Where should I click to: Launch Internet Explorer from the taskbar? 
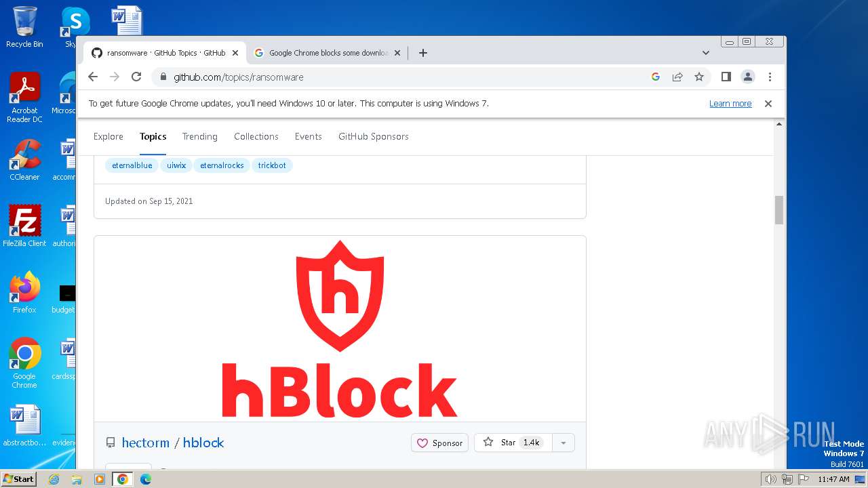pos(54,479)
